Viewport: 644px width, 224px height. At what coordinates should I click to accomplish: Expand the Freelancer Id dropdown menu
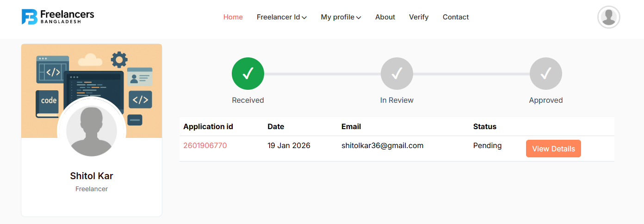coord(281,17)
